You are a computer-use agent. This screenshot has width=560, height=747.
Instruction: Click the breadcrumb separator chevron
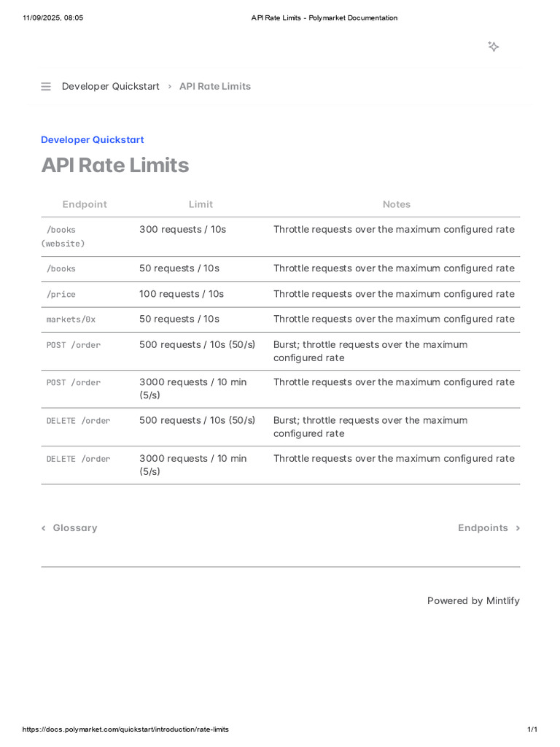(x=169, y=87)
